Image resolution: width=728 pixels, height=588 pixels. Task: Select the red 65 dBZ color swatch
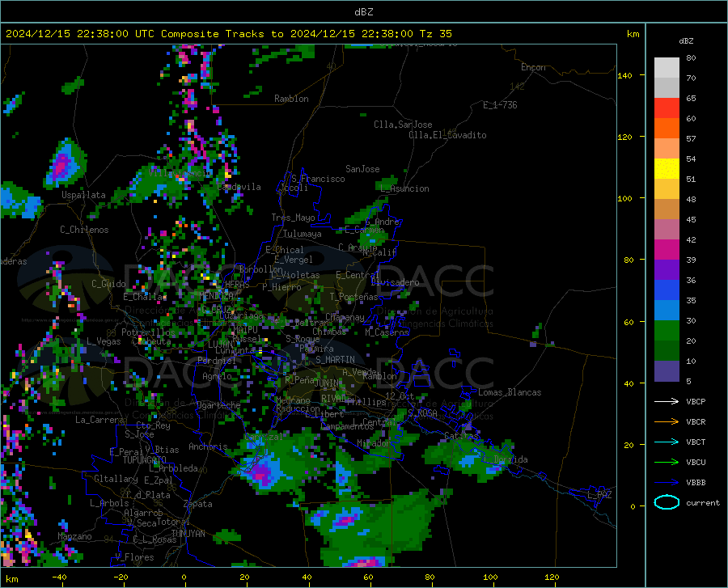(667, 108)
